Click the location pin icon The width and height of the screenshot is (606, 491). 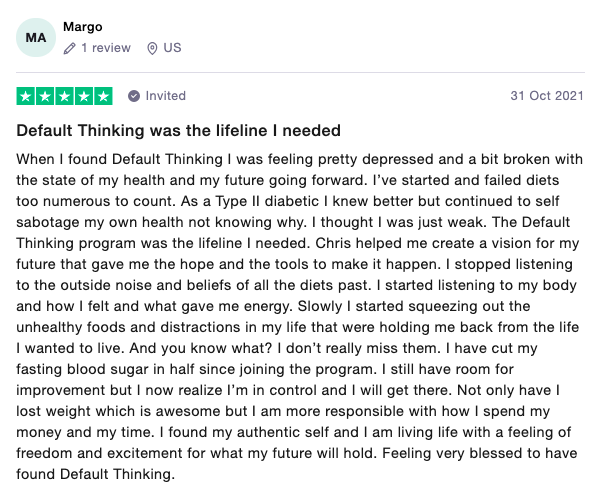(152, 48)
